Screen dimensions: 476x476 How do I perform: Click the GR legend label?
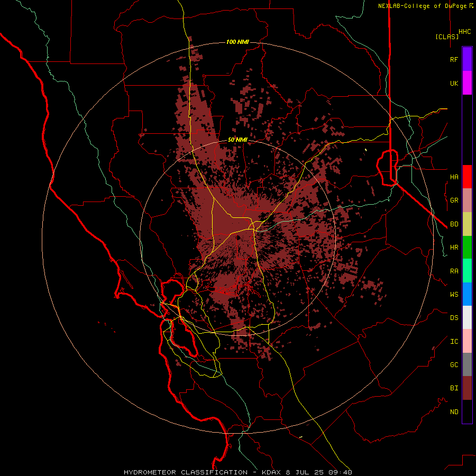point(454,200)
